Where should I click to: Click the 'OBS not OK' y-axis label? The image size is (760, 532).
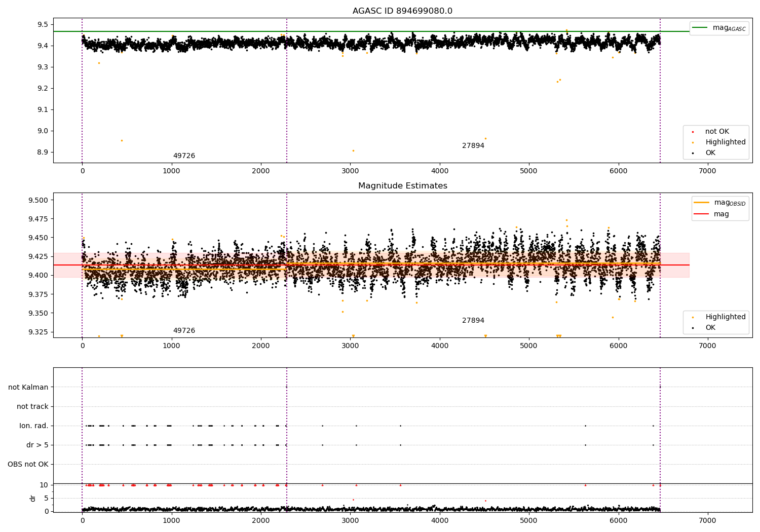(28, 464)
